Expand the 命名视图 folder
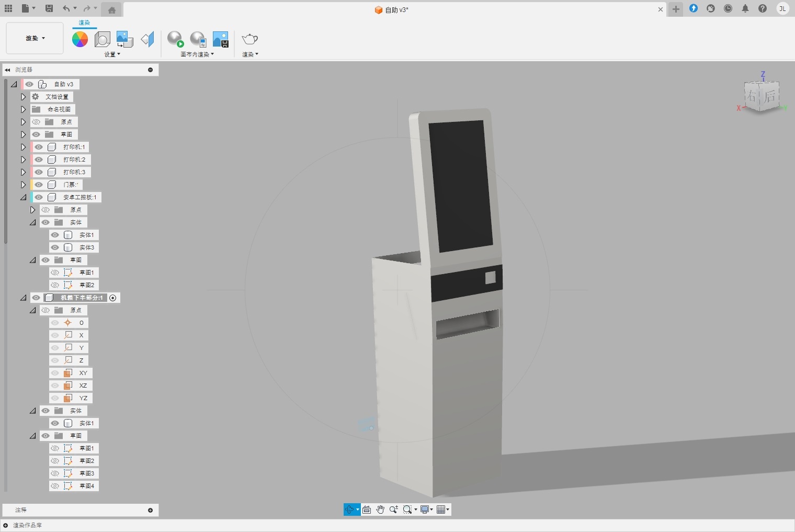This screenshot has height=532, width=795. pos(23,109)
